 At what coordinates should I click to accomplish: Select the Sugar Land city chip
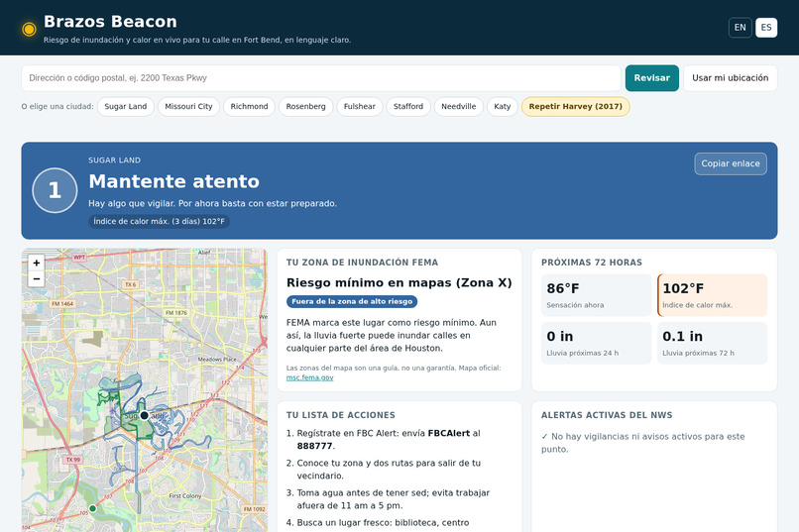[x=125, y=106]
